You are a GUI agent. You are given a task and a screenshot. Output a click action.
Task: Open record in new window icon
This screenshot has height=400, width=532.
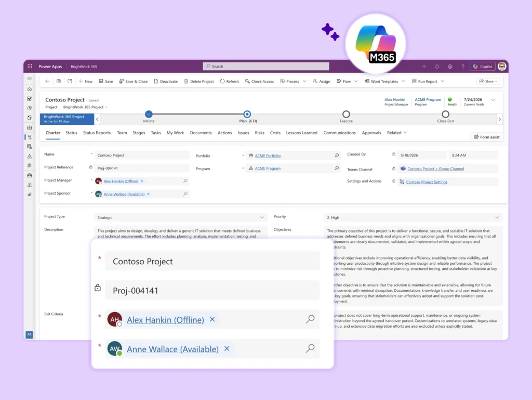coord(70,82)
